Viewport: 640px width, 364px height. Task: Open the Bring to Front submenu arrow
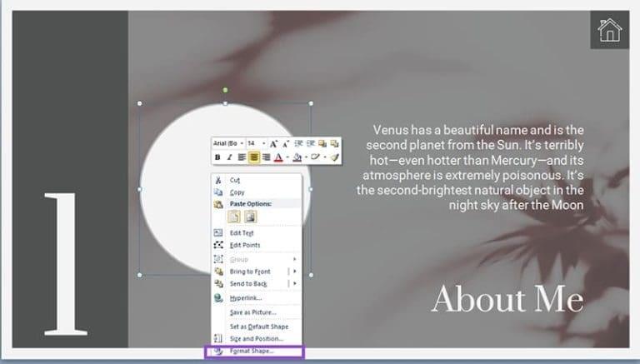(x=295, y=272)
